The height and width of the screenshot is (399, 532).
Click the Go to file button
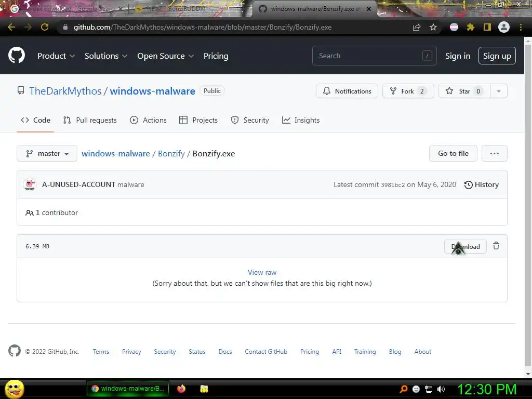click(x=453, y=153)
